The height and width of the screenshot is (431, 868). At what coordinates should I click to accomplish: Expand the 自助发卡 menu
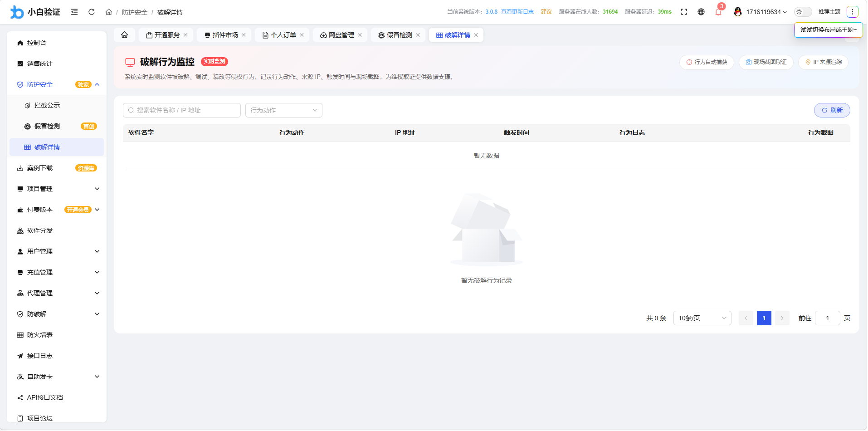click(x=57, y=377)
